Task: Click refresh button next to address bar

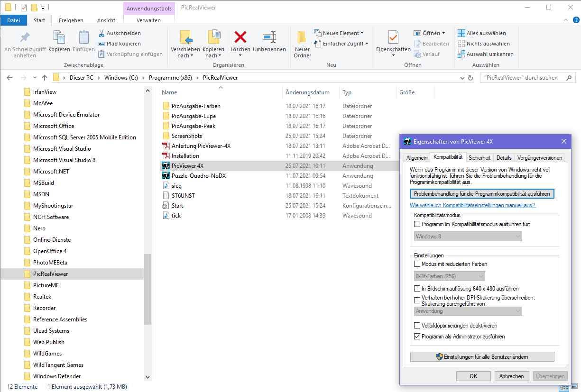Action: click(470, 78)
